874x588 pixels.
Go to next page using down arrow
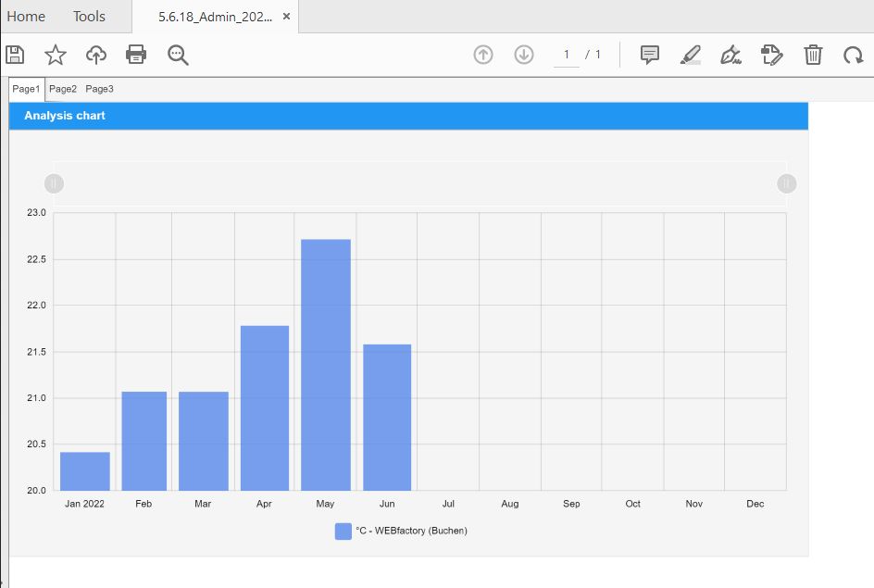point(524,55)
